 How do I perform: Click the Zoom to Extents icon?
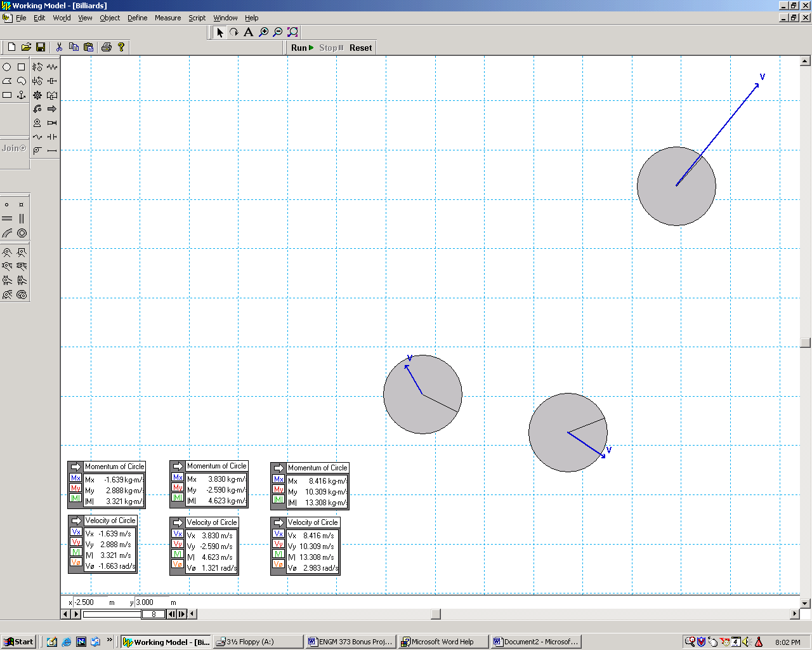pyautogui.click(x=292, y=32)
